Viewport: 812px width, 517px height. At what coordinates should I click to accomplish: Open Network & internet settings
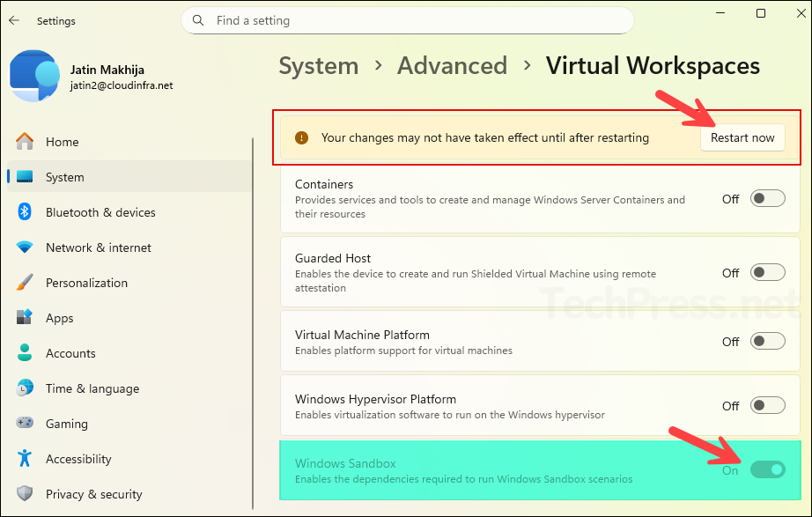click(25, 247)
